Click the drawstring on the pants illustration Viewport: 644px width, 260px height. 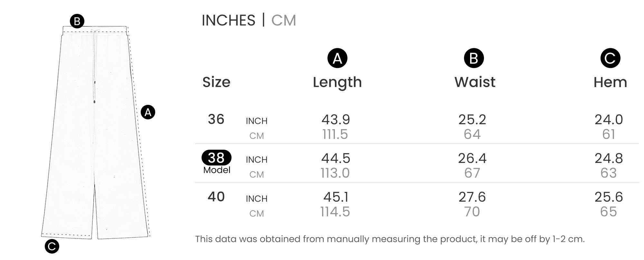click(x=95, y=65)
